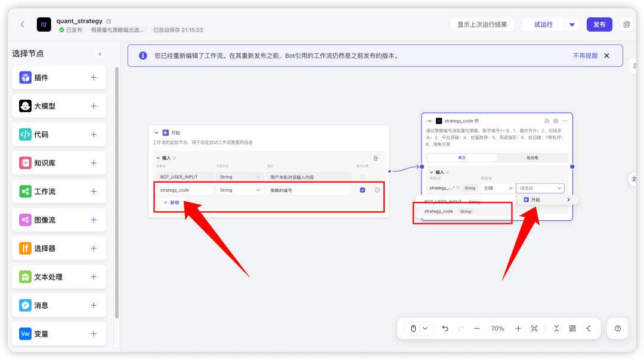Collapse the 输入 section in 开始 node
This screenshot has height=360, width=644.
(158, 158)
